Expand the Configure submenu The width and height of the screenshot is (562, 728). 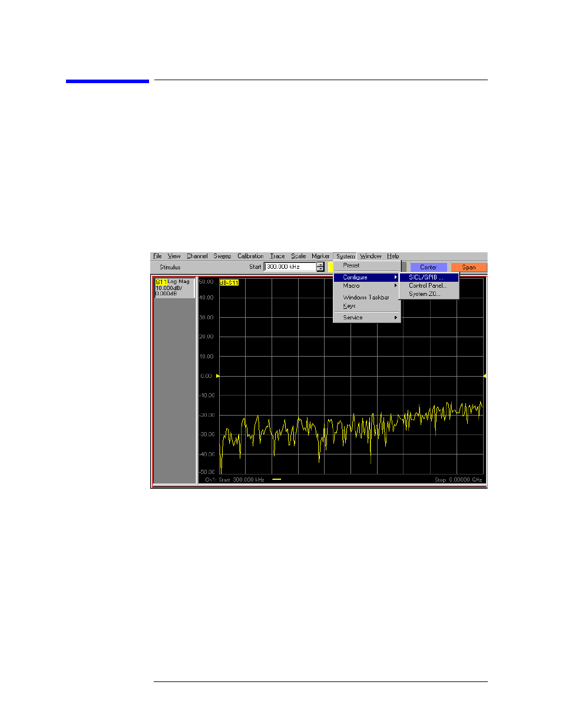(x=367, y=277)
